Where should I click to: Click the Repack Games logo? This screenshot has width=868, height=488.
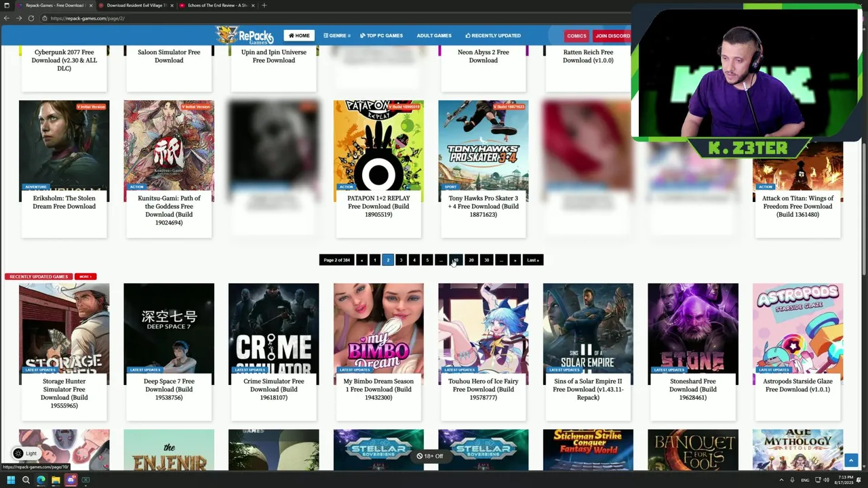click(x=245, y=35)
